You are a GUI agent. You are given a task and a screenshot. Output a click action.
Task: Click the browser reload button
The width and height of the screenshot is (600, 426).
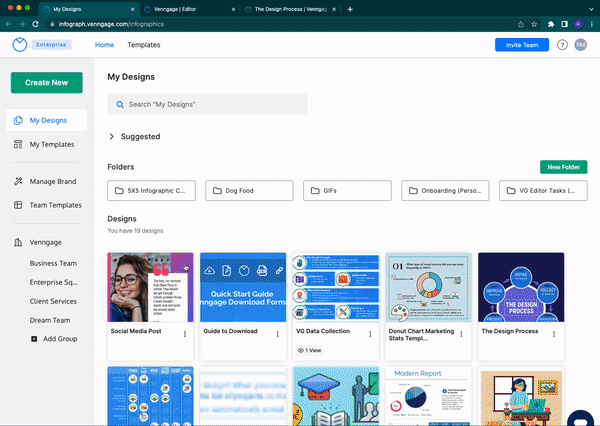(35, 24)
